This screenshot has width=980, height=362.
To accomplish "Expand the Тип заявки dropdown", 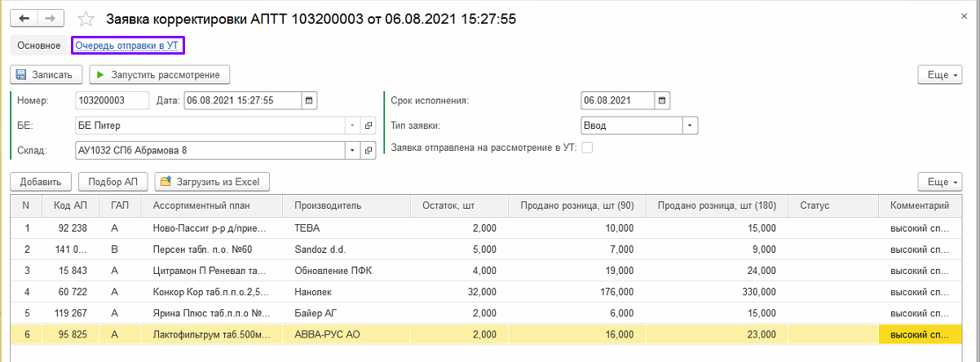I will (691, 126).
